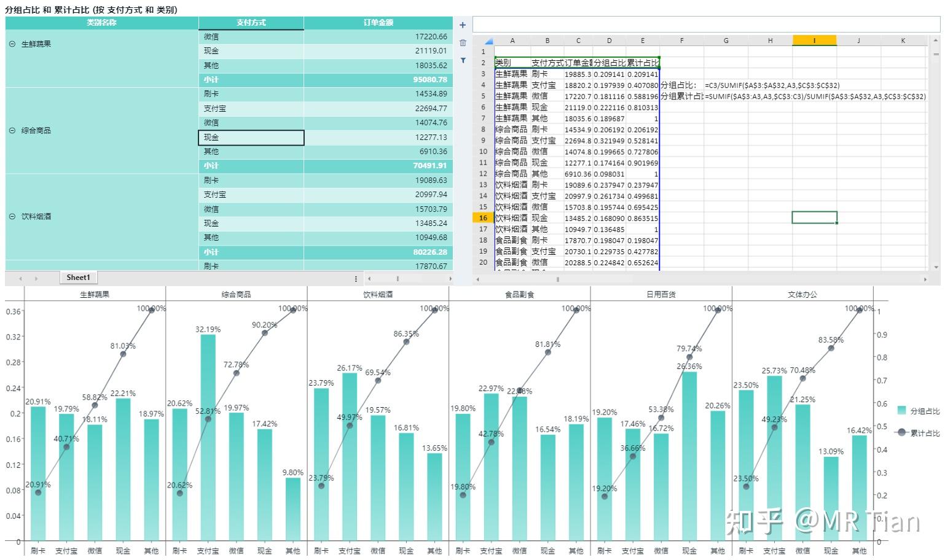
Task: Click the 26.17% 支付宝 bar in 饮料烟酒 chart
Action: pyautogui.click(x=350, y=457)
